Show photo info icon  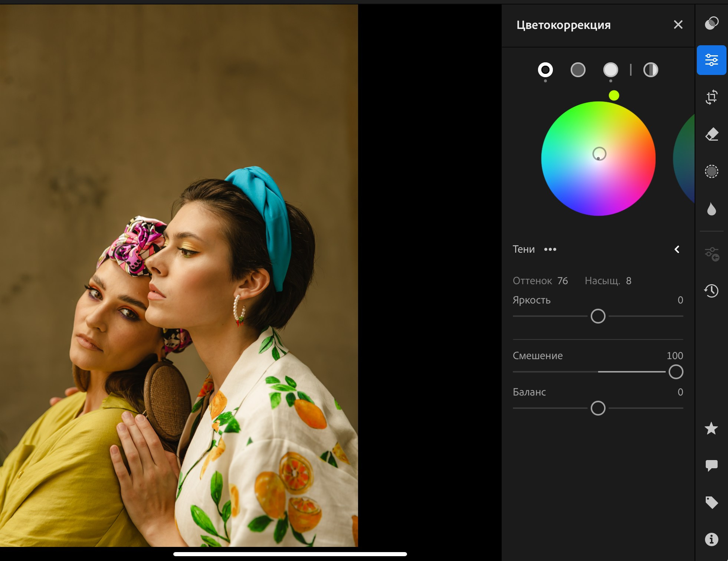coord(711,539)
